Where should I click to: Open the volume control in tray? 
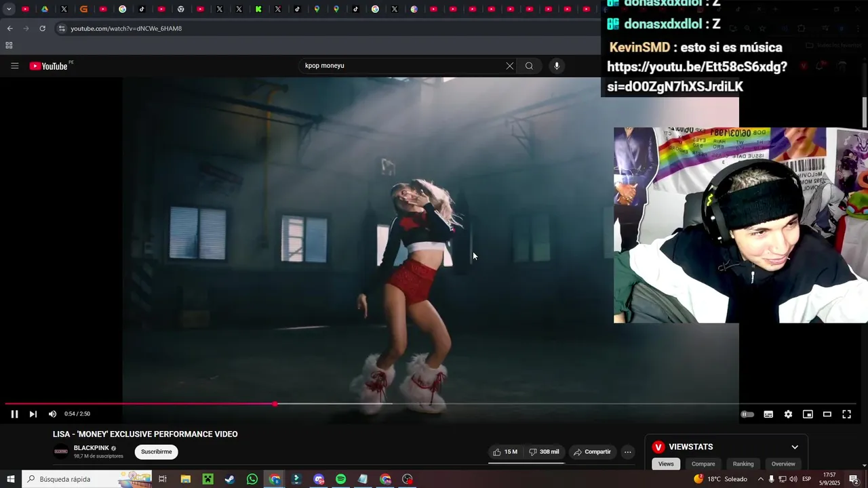(793, 479)
